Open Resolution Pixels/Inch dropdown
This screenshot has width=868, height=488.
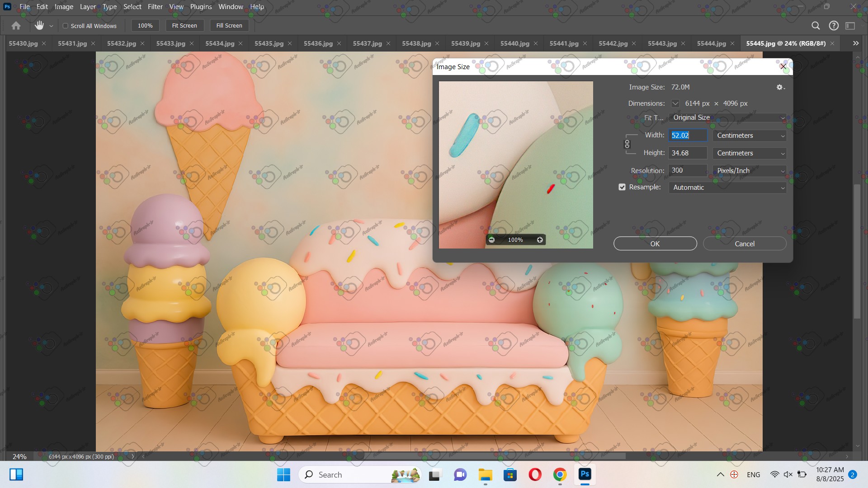coord(750,171)
